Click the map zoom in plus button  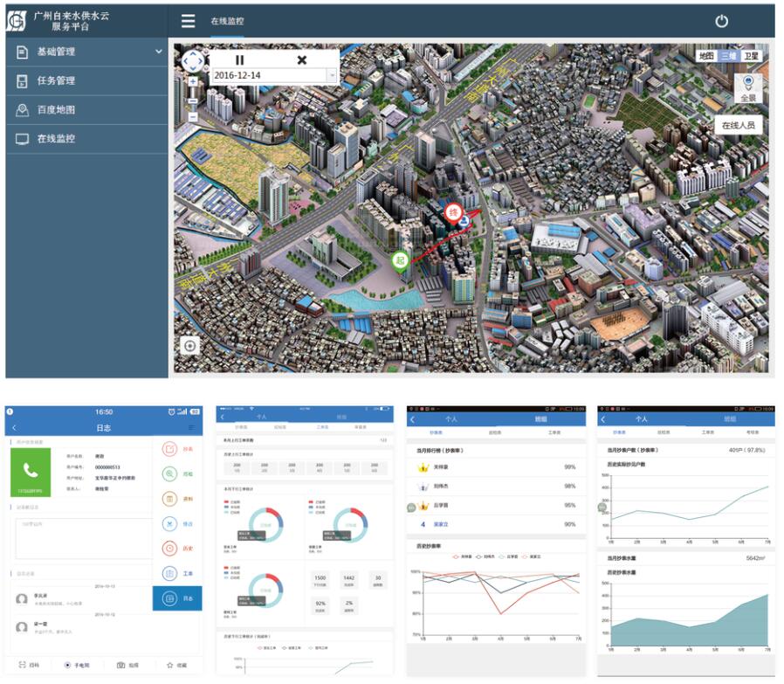click(193, 82)
